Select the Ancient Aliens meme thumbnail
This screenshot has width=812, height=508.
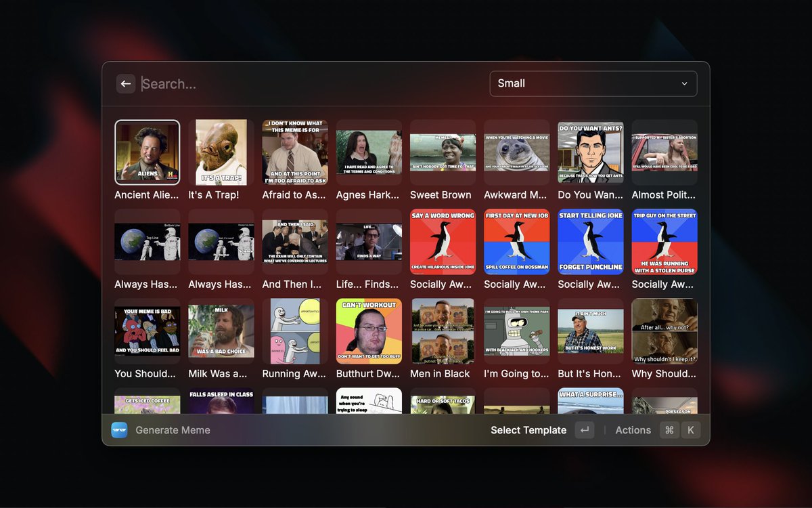coord(148,152)
